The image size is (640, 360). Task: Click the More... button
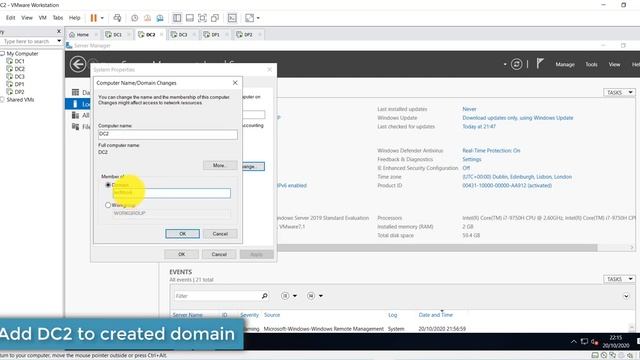220,165
